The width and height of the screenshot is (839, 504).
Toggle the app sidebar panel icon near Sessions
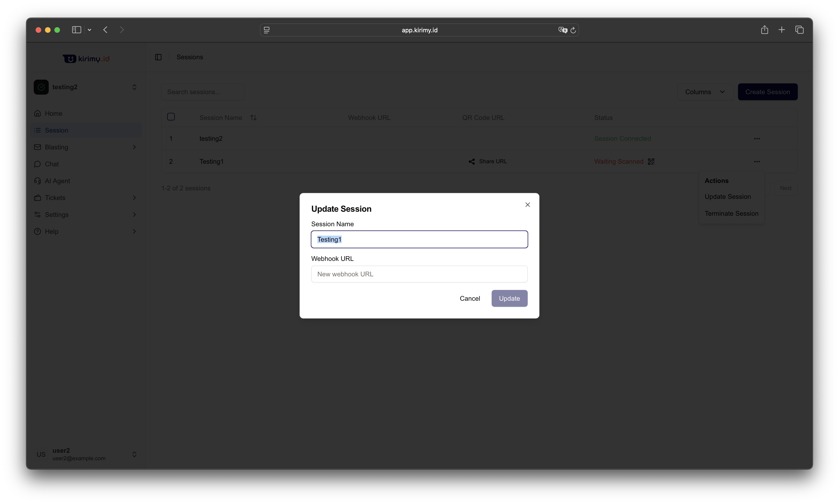click(x=158, y=57)
